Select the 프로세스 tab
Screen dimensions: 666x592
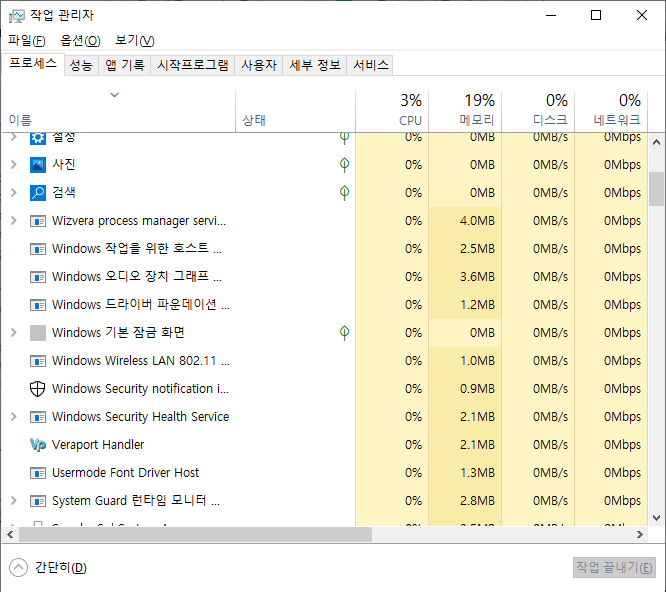click(x=33, y=64)
